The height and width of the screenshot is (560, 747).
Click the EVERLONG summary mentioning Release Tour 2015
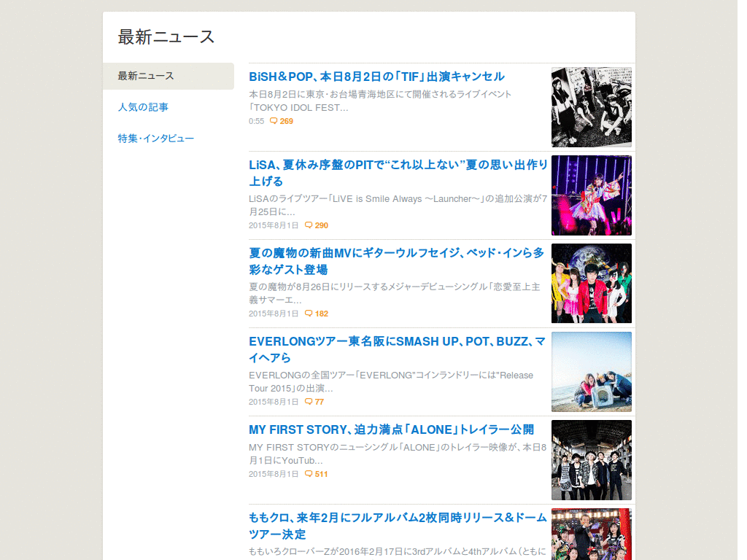coord(391,382)
